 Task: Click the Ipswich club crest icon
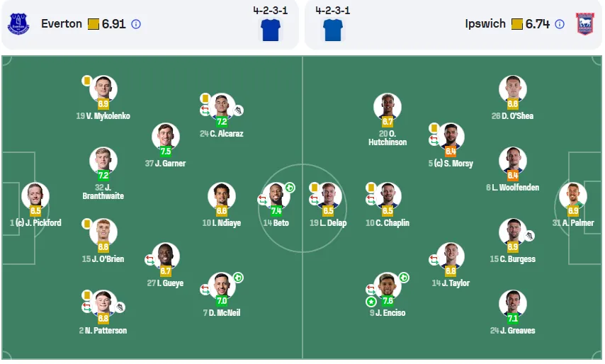coord(585,24)
